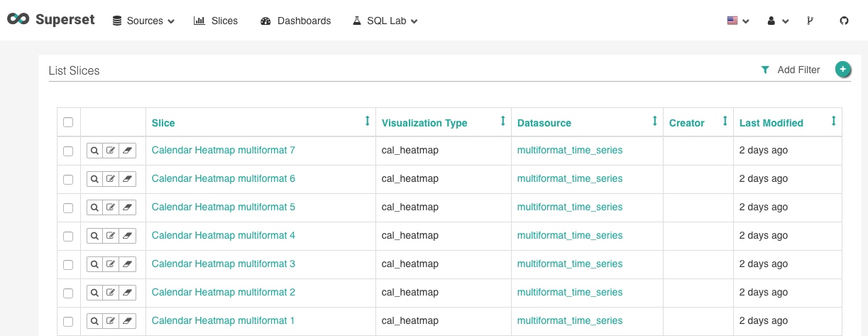Go to Slices in the navbar
Image resolution: width=868 pixels, height=336 pixels.
[216, 21]
